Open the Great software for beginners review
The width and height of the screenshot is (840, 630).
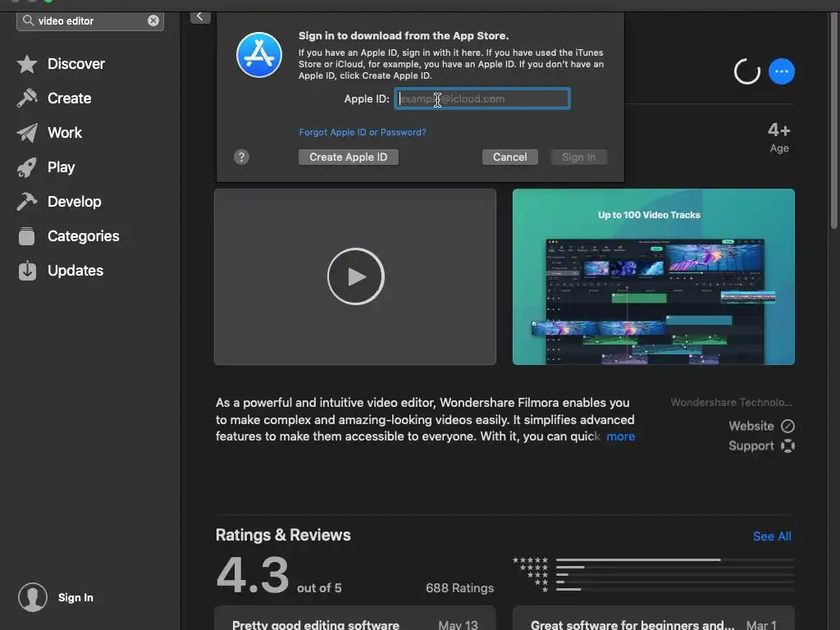point(654,619)
